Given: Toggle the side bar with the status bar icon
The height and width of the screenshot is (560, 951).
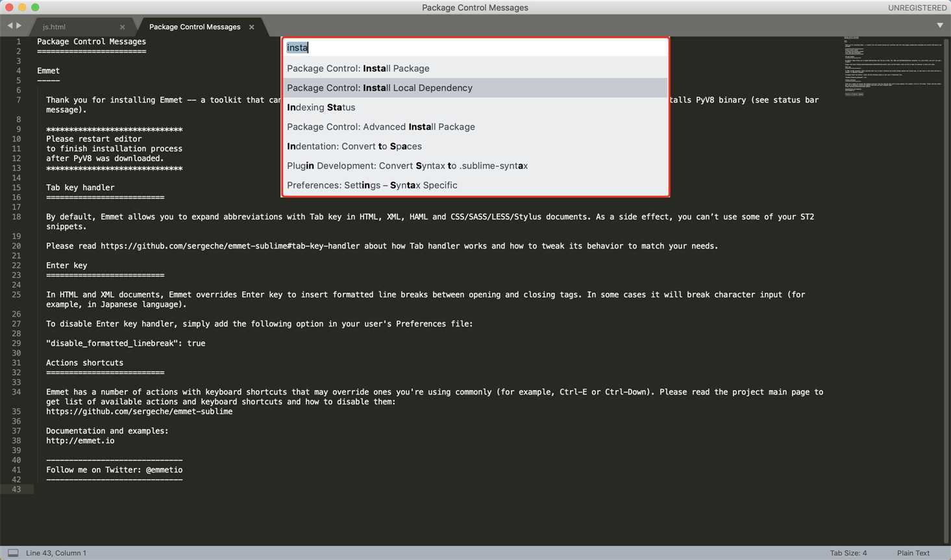Looking at the screenshot, I should 13,553.
